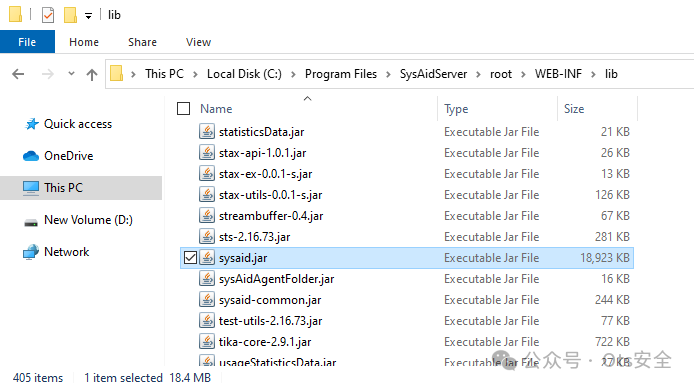The width and height of the screenshot is (694, 388).
Task: Switch to the Home ribbon tab
Action: [x=84, y=42]
